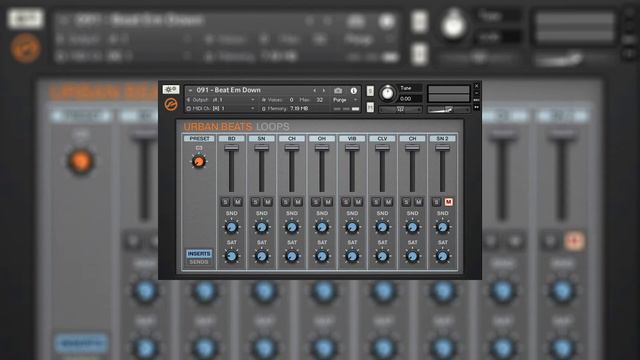Click the CLV channel SAT knob
The height and width of the screenshot is (360, 640).
pos(382,256)
